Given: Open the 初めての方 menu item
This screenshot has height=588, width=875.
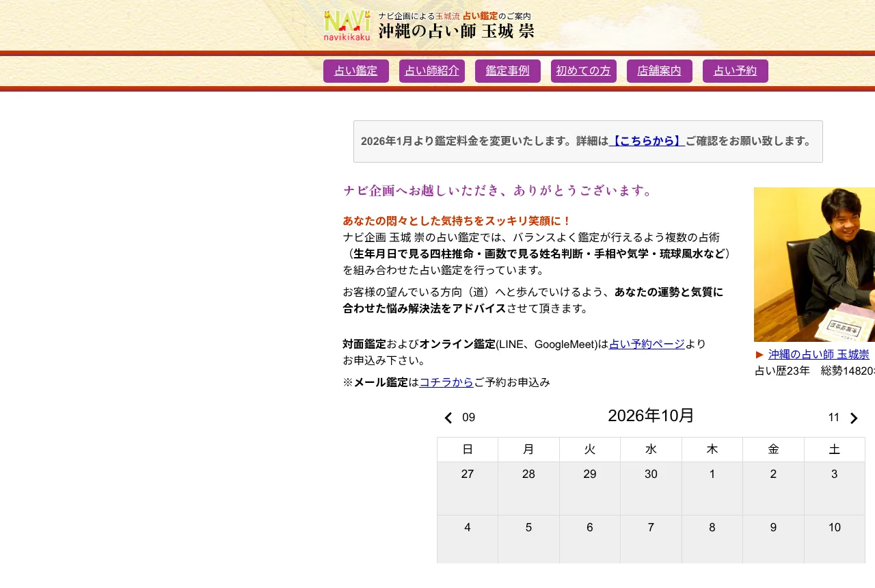Looking at the screenshot, I should click(584, 71).
